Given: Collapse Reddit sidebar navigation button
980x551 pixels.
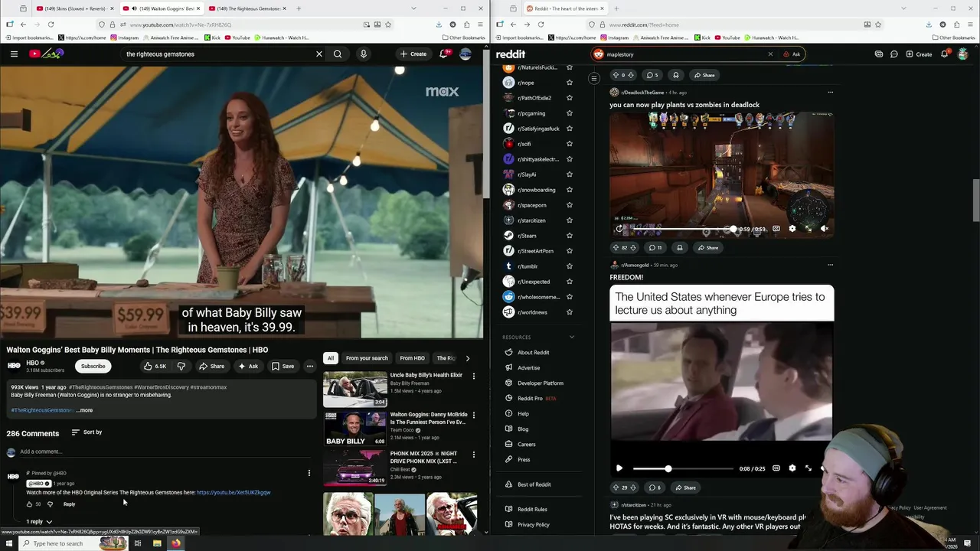Looking at the screenshot, I should pyautogui.click(x=593, y=78).
